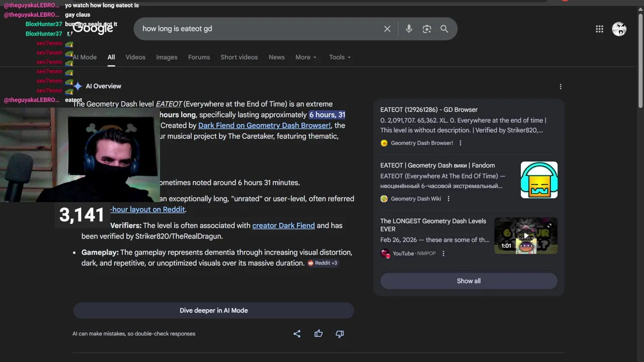Screen dimensions: 644x362
Task: Open the Google account profile picture
Action: (619, 29)
